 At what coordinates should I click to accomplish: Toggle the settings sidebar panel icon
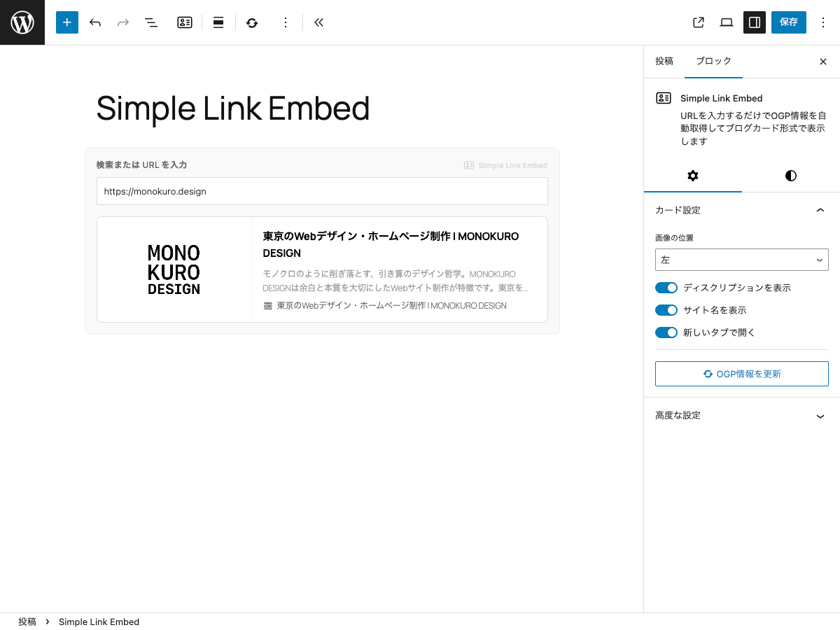pyautogui.click(x=754, y=22)
